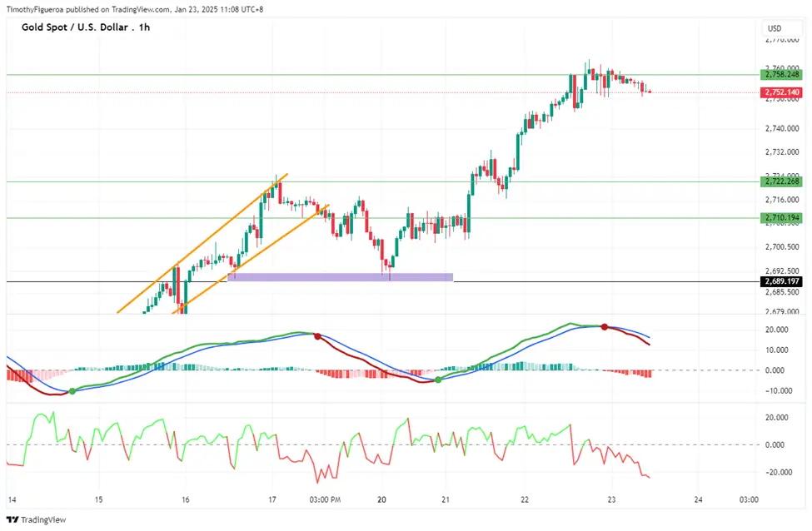Viewport: 812px width, 531px height.
Task: Click the green MACD crossover dot near 15
Action: [72, 391]
